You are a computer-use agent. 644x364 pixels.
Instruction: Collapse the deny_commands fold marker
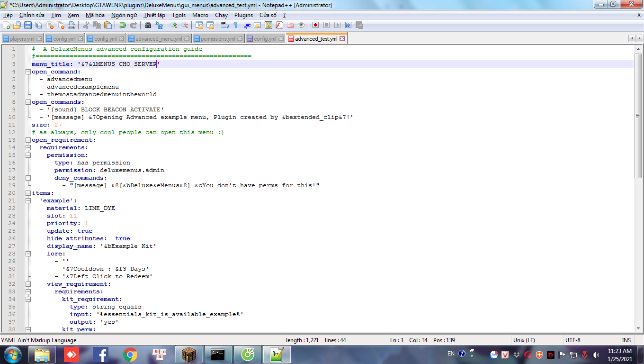[x=28, y=178]
